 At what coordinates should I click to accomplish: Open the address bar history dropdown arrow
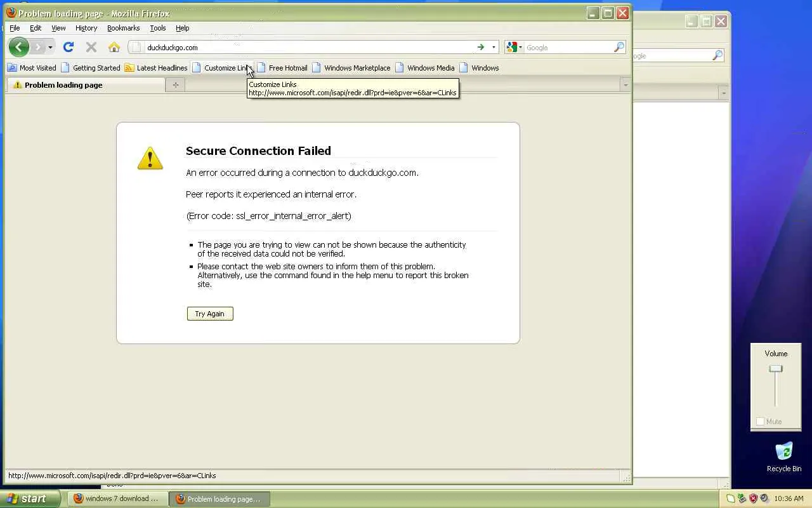(x=494, y=47)
